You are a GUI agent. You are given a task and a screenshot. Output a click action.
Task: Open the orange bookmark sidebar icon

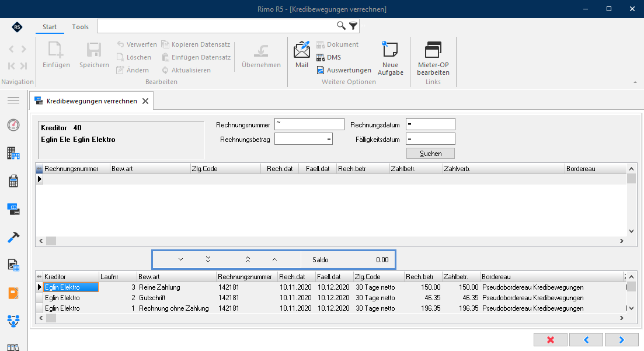pos(13,293)
